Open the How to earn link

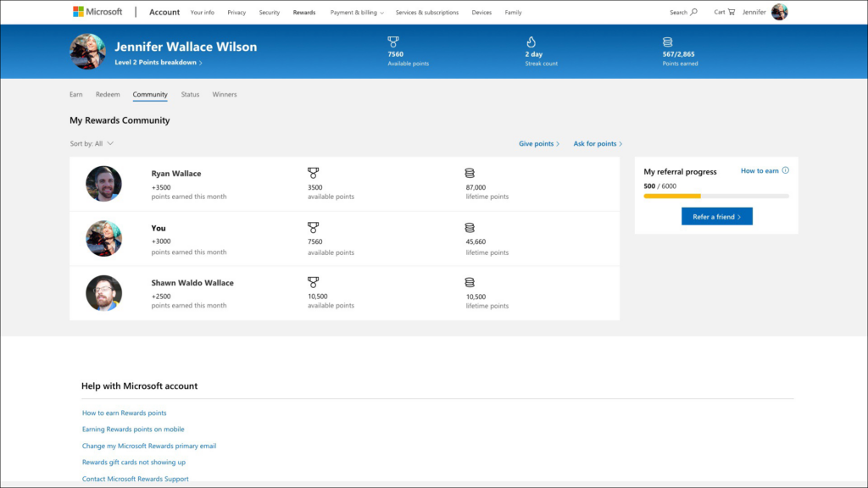[x=759, y=171]
